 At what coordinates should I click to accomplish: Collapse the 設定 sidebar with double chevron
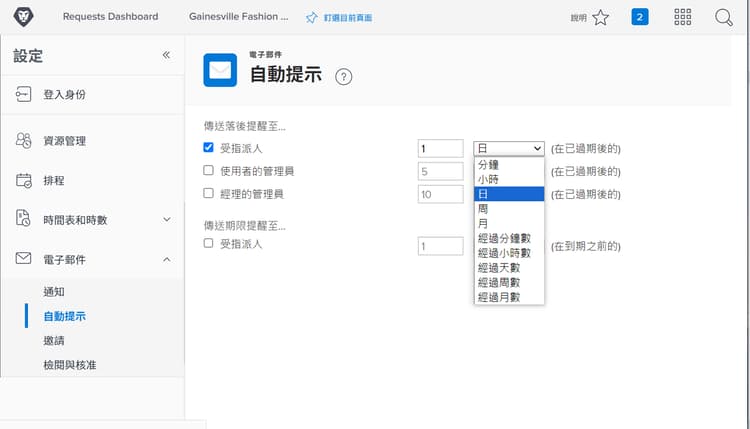point(166,55)
